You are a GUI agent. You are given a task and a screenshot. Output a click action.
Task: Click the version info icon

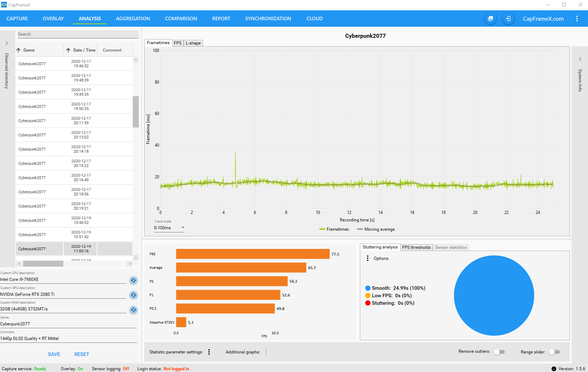click(554, 369)
